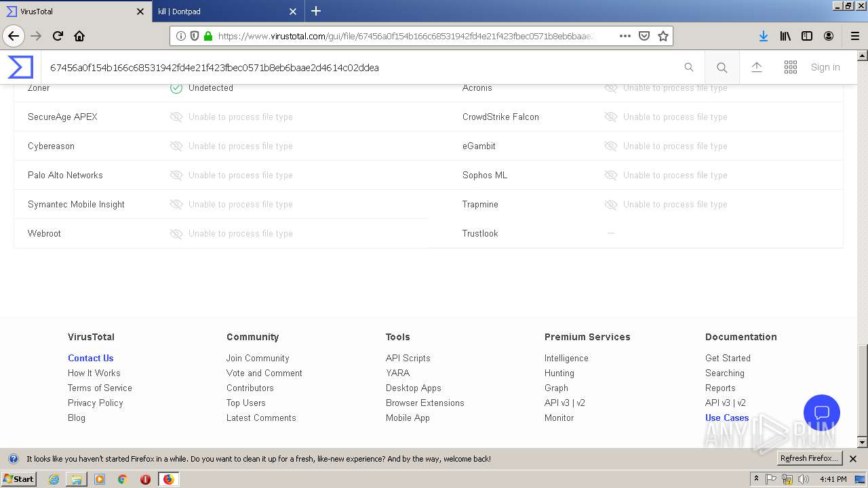Open Latest Comments link

pos(261,418)
